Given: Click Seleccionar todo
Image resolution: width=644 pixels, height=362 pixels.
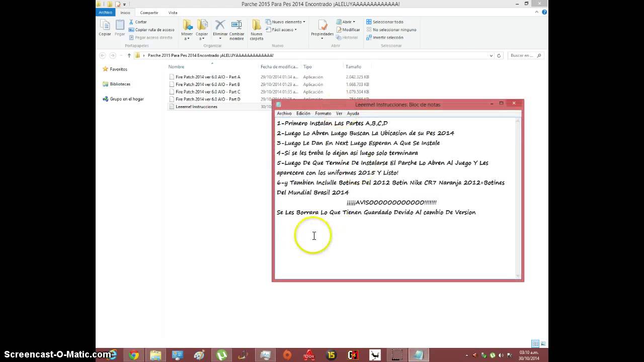Looking at the screenshot, I should point(385,22).
